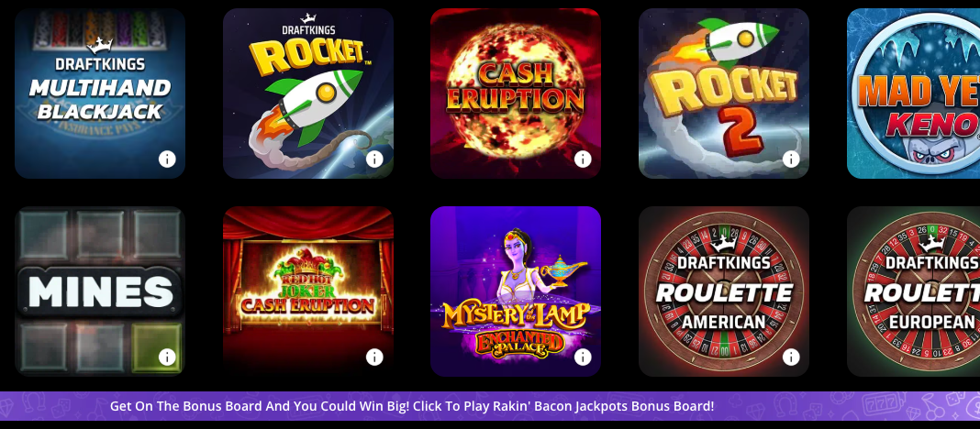Play the DraftKings Rocket game

click(x=308, y=93)
